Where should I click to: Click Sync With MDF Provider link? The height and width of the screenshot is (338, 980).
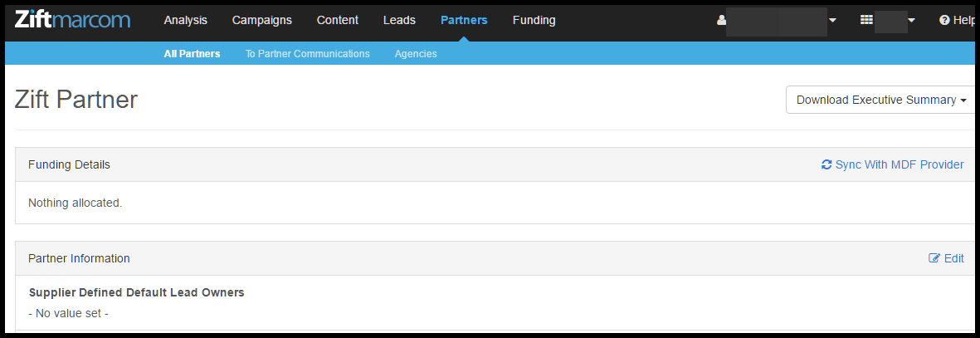893,164
